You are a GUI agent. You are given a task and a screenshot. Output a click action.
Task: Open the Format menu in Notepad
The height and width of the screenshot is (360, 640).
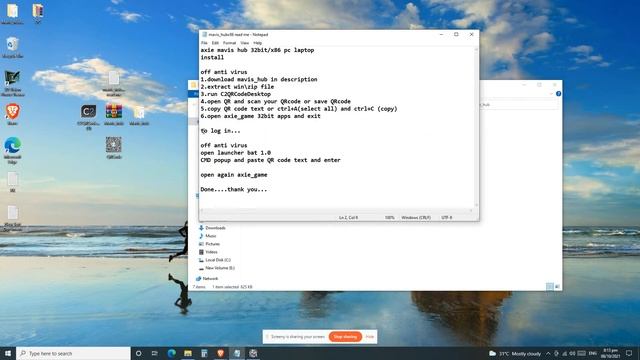click(x=229, y=43)
